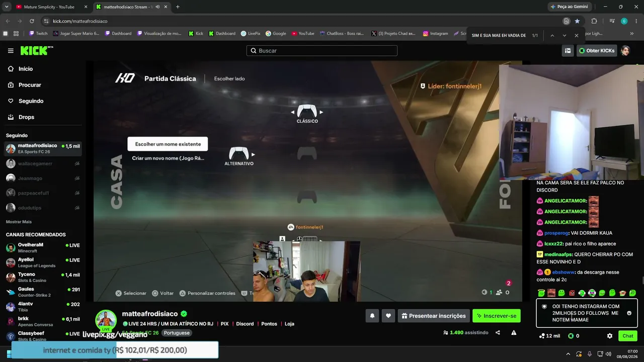Insert the first green angel emote

541,293
